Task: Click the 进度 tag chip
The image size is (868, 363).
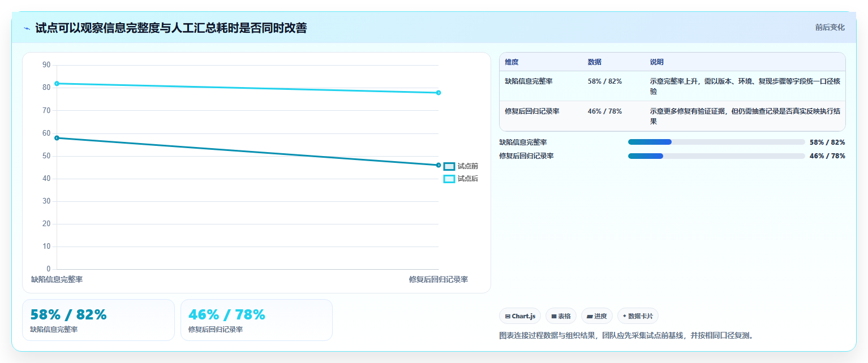Action: click(x=597, y=316)
